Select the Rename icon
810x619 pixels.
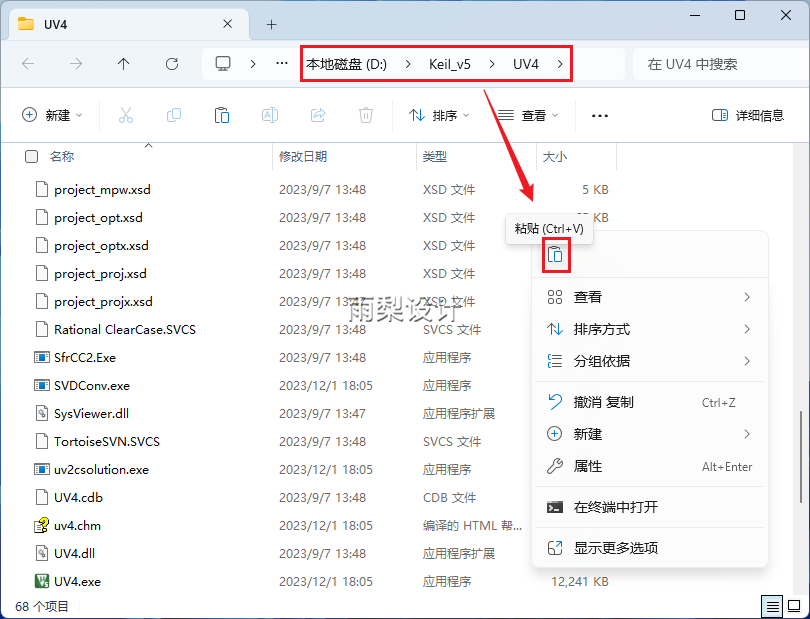268,115
